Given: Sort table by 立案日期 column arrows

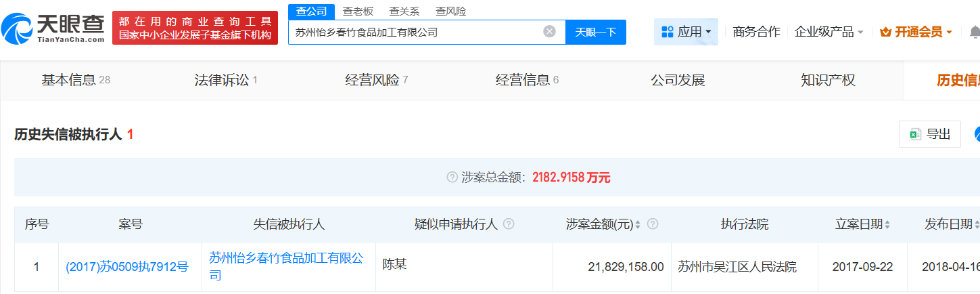Looking at the screenshot, I should (887, 224).
